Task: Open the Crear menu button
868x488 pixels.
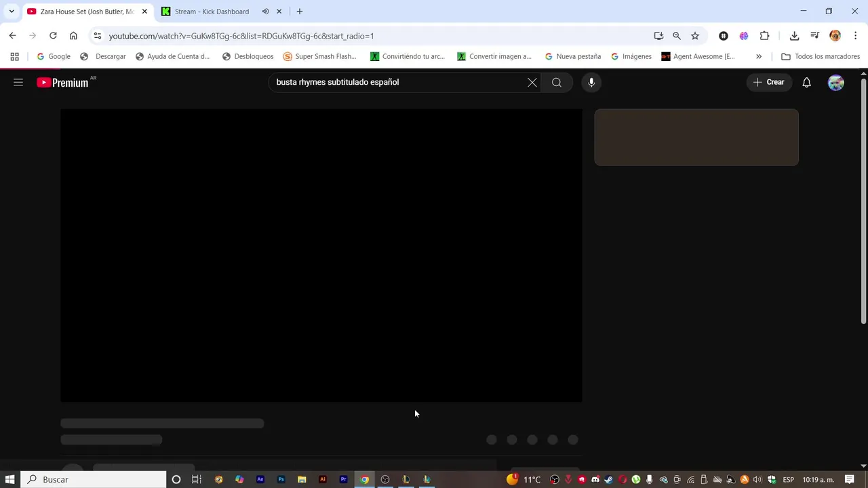Action: coord(769,82)
